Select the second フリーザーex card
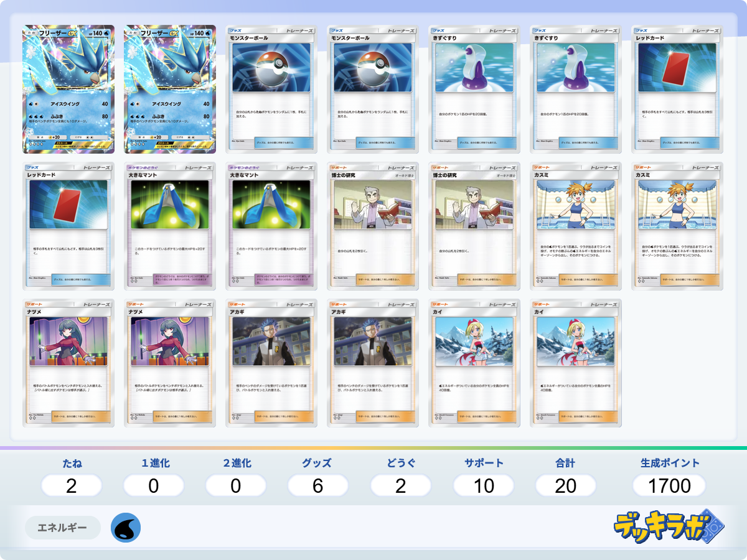The width and height of the screenshot is (747, 560). click(x=170, y=89)
